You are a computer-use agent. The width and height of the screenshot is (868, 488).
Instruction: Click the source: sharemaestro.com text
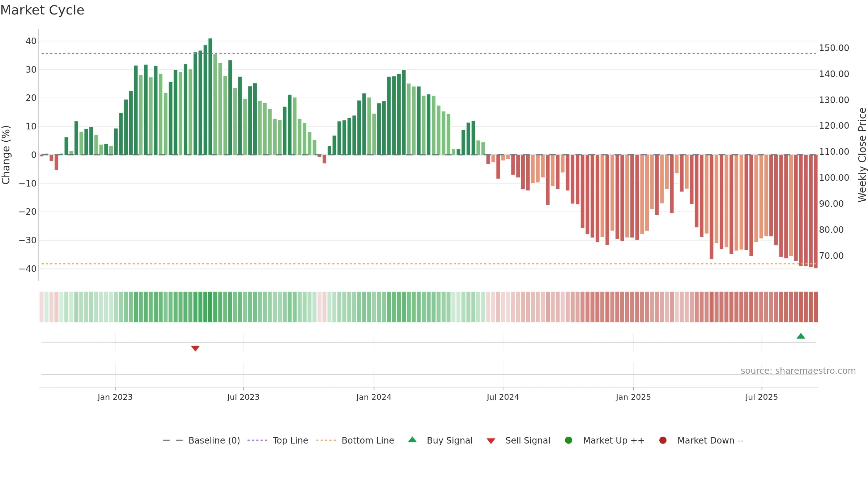pyautogui.click(x=798, y=371)
